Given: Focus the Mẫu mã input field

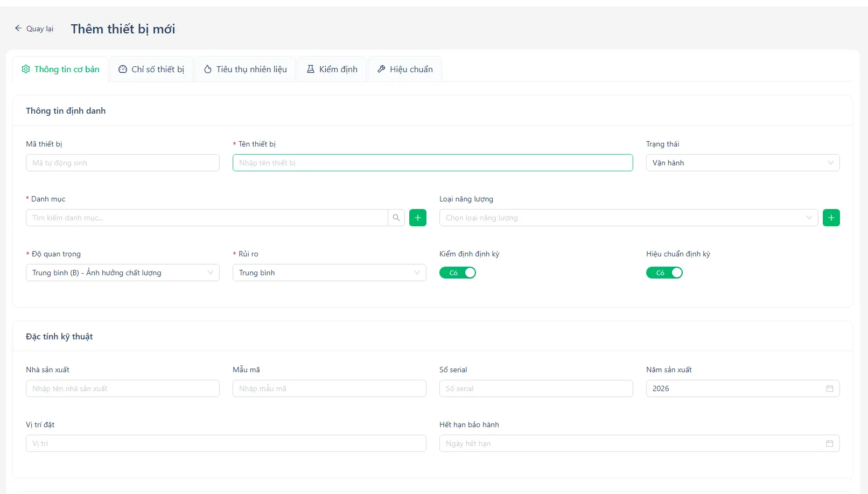Looking at the screenshot, I should click(330, 388).
